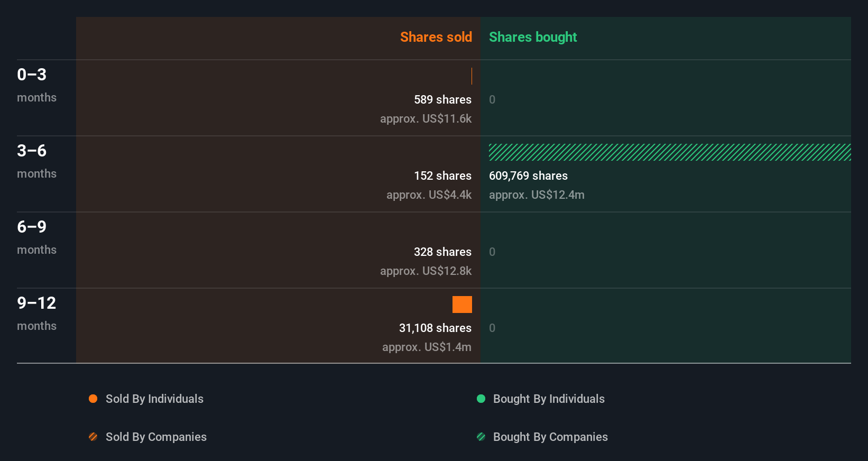Click the 328 shares sold value
Viewport: 868px width, 461px height.
[442, 252]
